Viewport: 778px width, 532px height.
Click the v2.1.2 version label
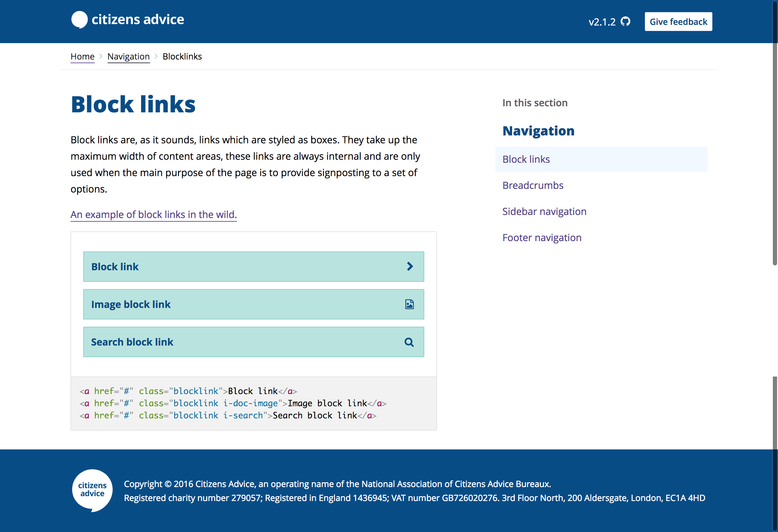[x=601, y=22]
